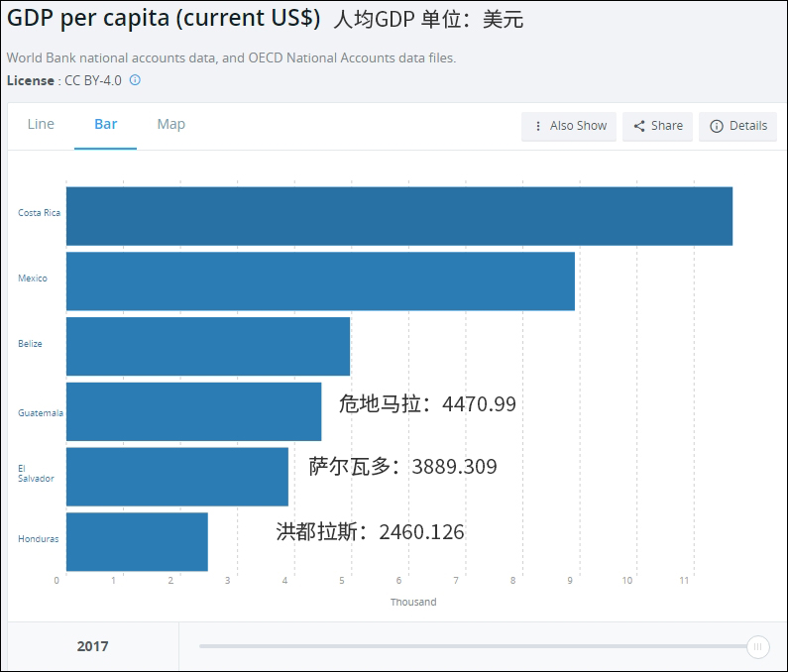Click the 洪都拉斯 2460.126 annotation
The width and height of the screenshot is (788, 672).
coord(371,532)
